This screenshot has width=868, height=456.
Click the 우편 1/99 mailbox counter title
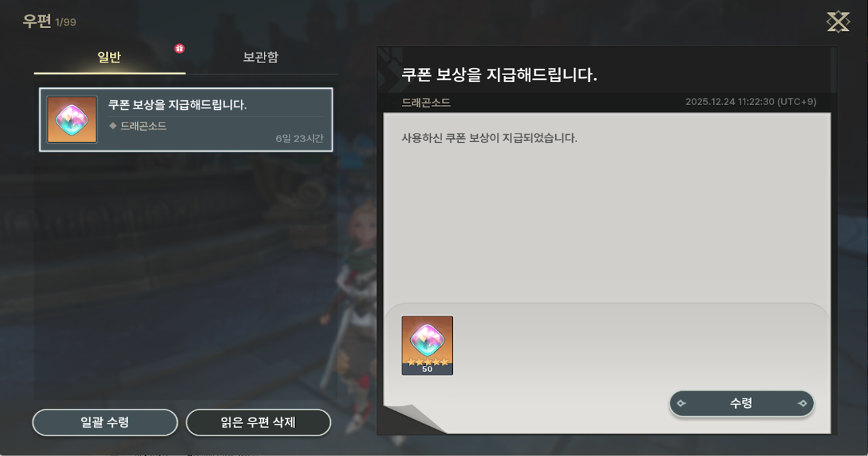pos(50,22)
